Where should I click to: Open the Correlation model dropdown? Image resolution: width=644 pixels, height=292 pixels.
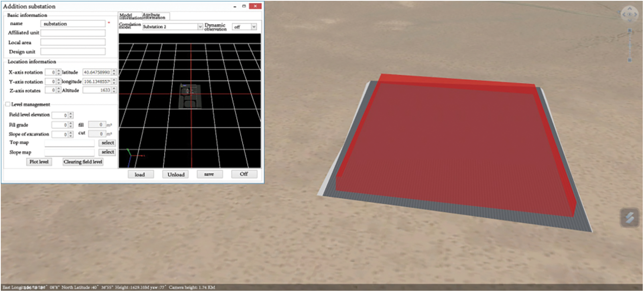200,27
